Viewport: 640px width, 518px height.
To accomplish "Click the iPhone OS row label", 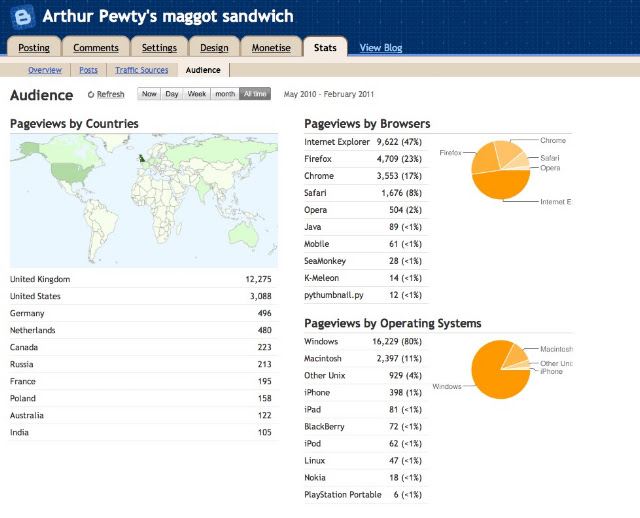I will pyautogui.click(x=317, y=393).
